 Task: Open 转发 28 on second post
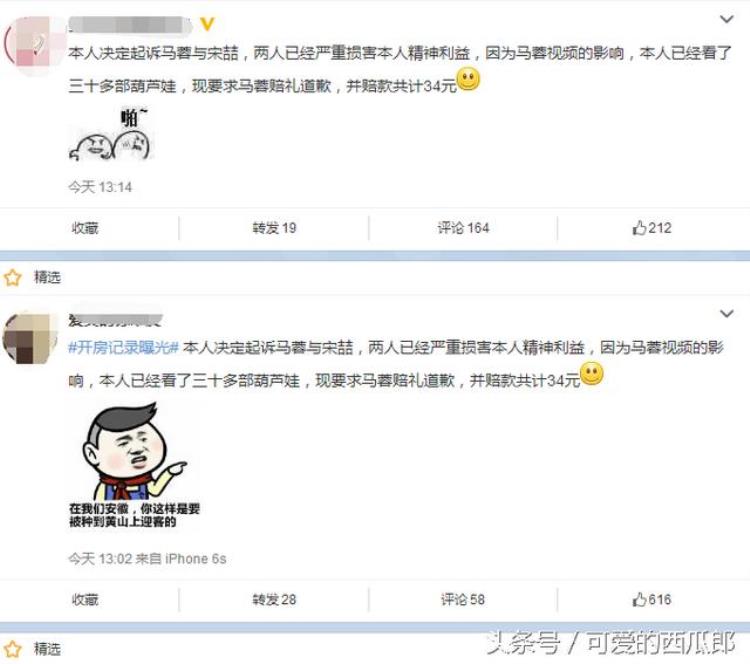pyautogui.click(x=274, y=599)
